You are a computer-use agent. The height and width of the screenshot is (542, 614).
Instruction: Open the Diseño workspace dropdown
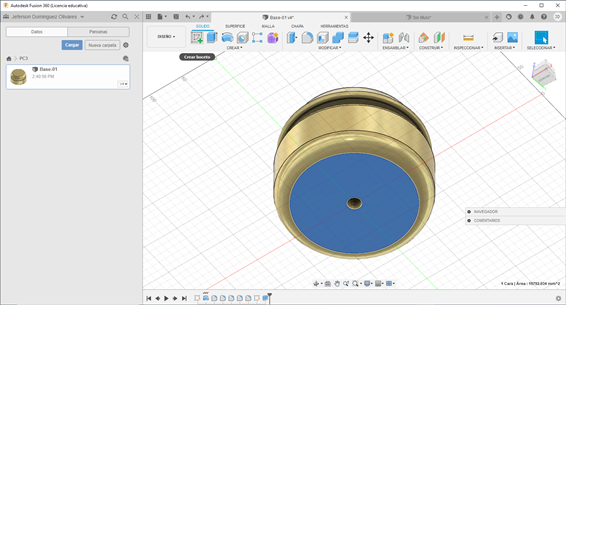point(166,36)
